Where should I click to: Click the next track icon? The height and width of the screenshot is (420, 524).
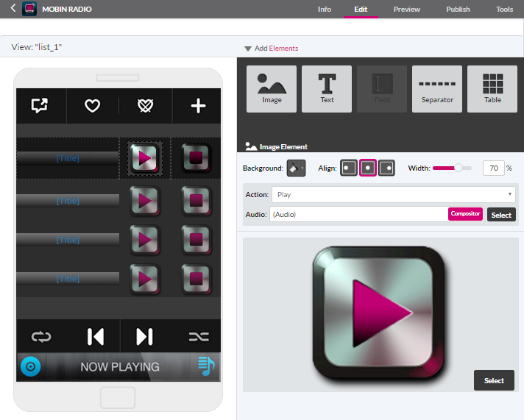pos(145,336)
